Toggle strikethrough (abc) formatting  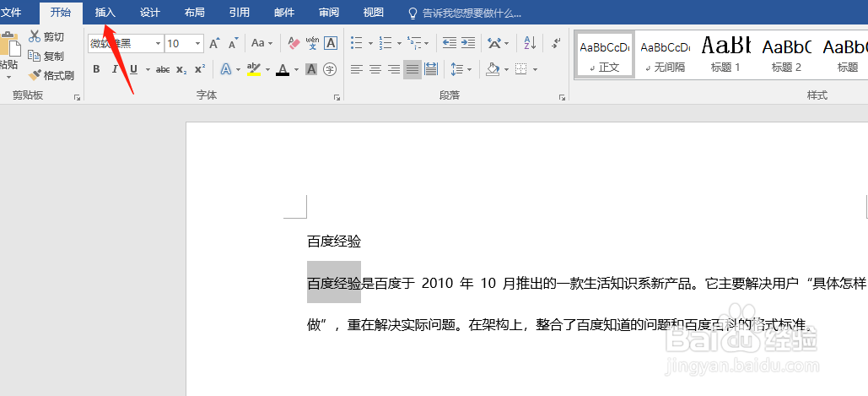(163, 69)
